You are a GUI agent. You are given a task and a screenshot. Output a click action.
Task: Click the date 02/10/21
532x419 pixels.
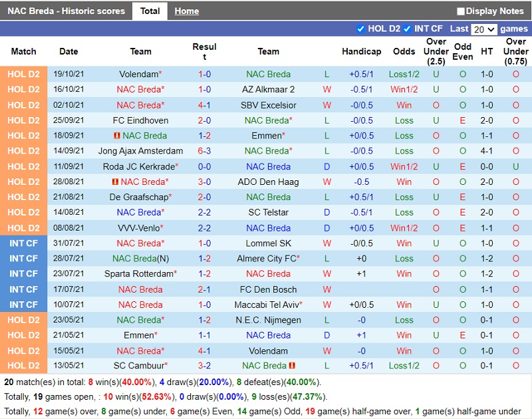[x=68, y=105]
